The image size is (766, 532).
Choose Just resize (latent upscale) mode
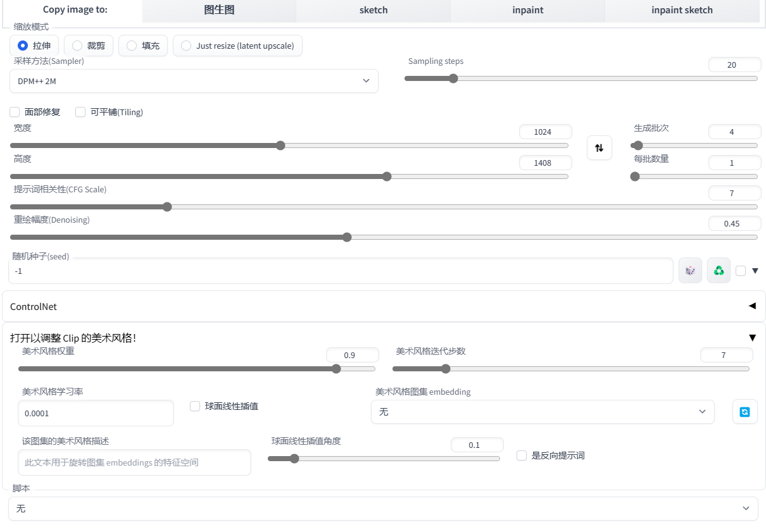[237, 46]
